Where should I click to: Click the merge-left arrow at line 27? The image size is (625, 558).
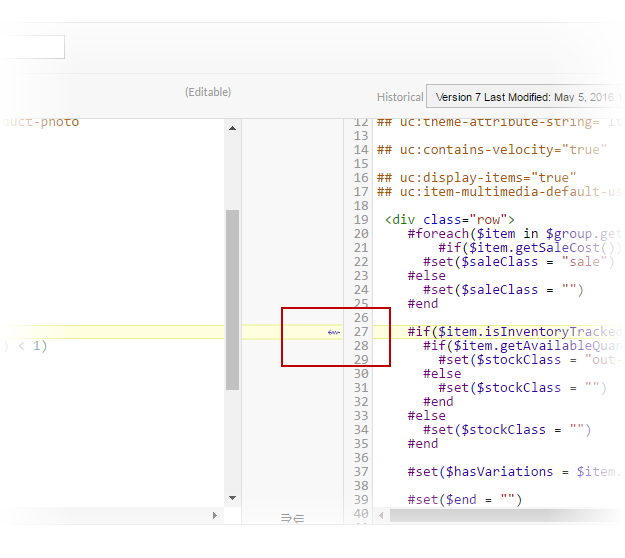pos(334,332)
